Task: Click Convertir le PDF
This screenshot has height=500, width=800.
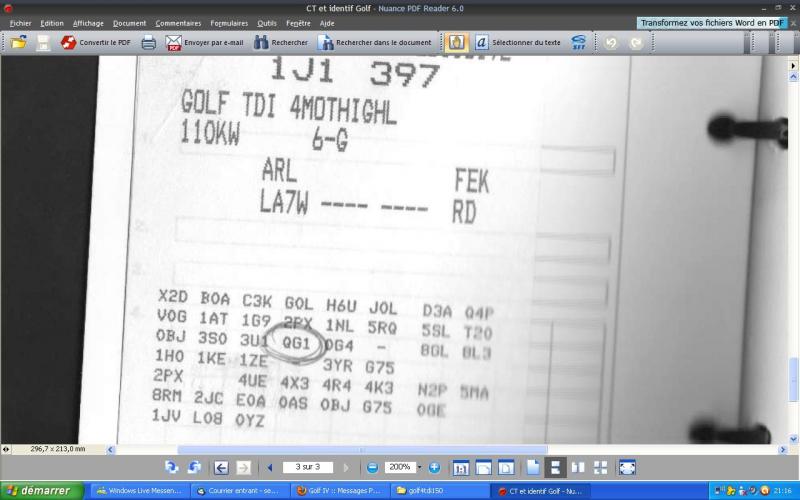Action: click(95, 43)
